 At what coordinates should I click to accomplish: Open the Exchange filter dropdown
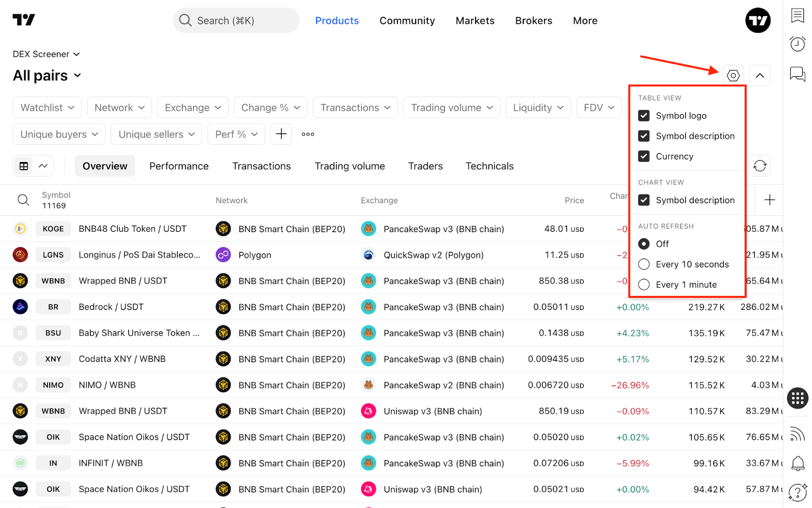[193, 108]
